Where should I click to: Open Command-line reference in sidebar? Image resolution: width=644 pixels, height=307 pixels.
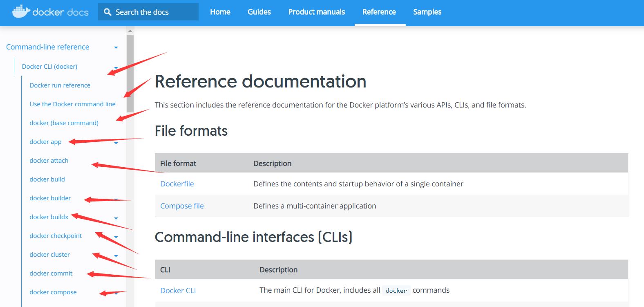click(x=47, y=47)
